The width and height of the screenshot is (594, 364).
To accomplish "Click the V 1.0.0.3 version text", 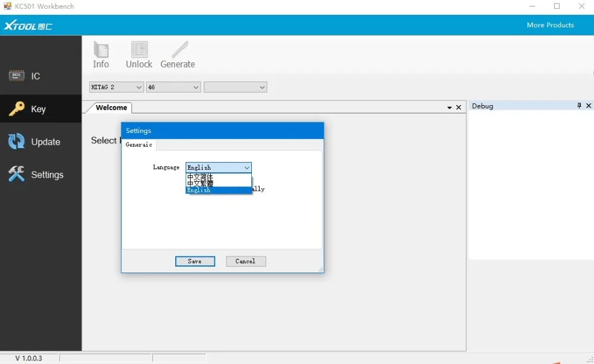I will [29, 358].
